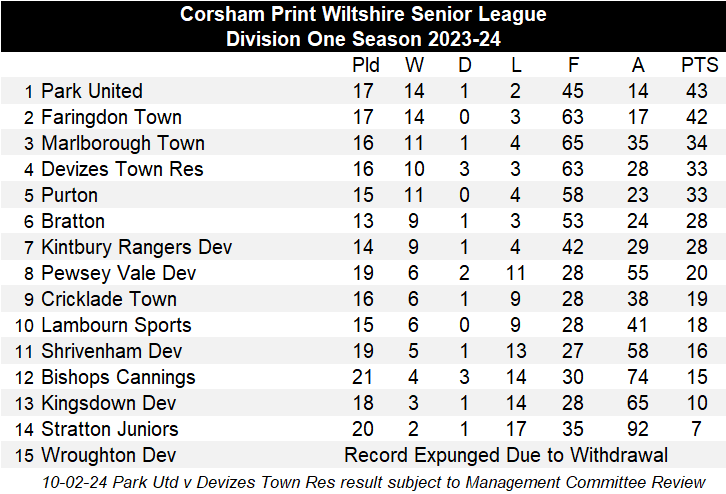Click the Park United team name

92,91
